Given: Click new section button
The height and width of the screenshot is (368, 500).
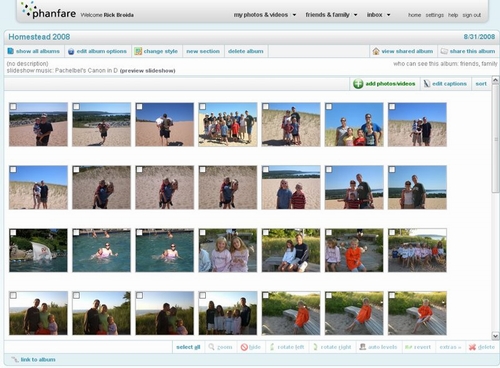Looking at the screenshot, I should pos(203,51).
